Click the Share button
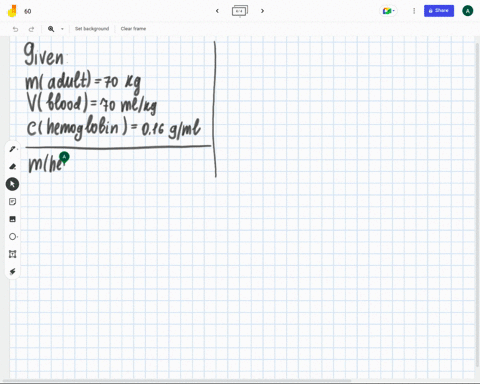Screen dimensions: 480x384 point(439,11)
